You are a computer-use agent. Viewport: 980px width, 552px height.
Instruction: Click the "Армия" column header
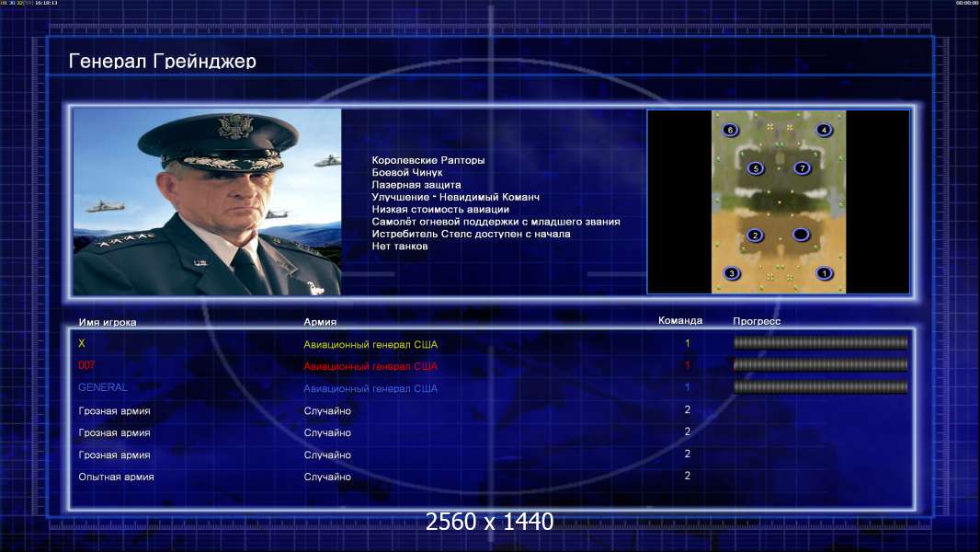[320, 322]
